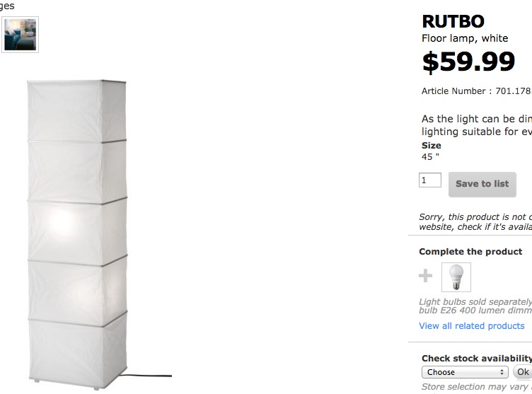
Task: Click the gray plus icon
Action: [x=426, y=276]
